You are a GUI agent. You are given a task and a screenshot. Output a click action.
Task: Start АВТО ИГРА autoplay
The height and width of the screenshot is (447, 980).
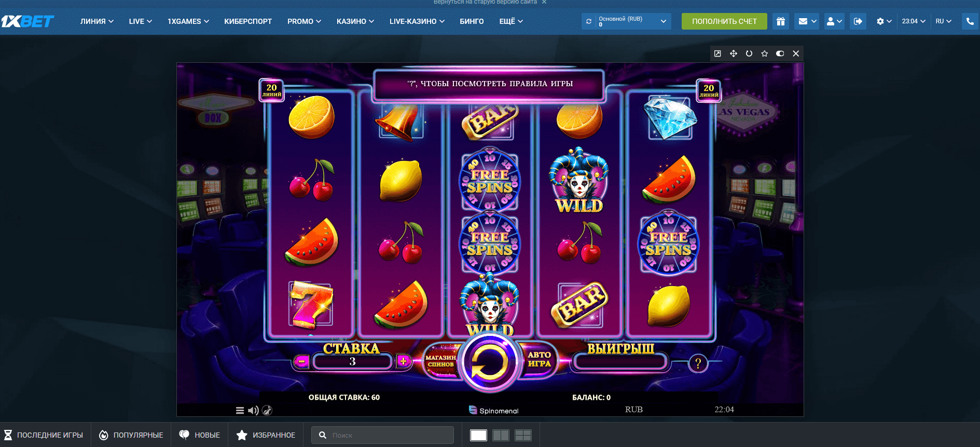click(x=540, y=359)
